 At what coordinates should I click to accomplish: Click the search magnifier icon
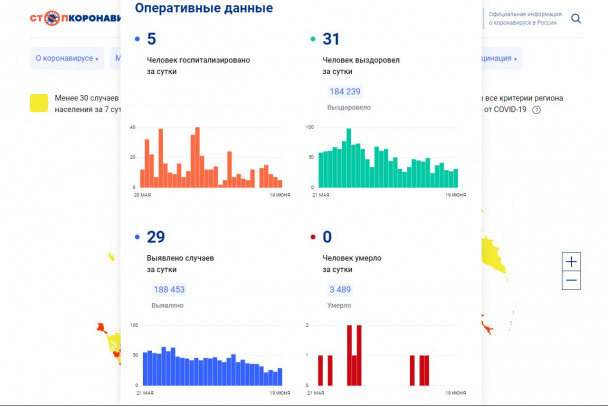tap(576, 18)
